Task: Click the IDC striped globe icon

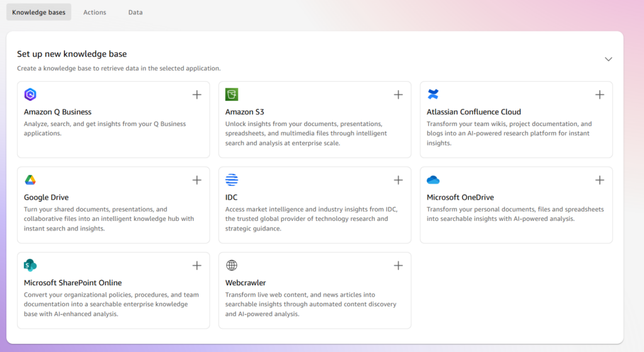Action: (231, 180)
